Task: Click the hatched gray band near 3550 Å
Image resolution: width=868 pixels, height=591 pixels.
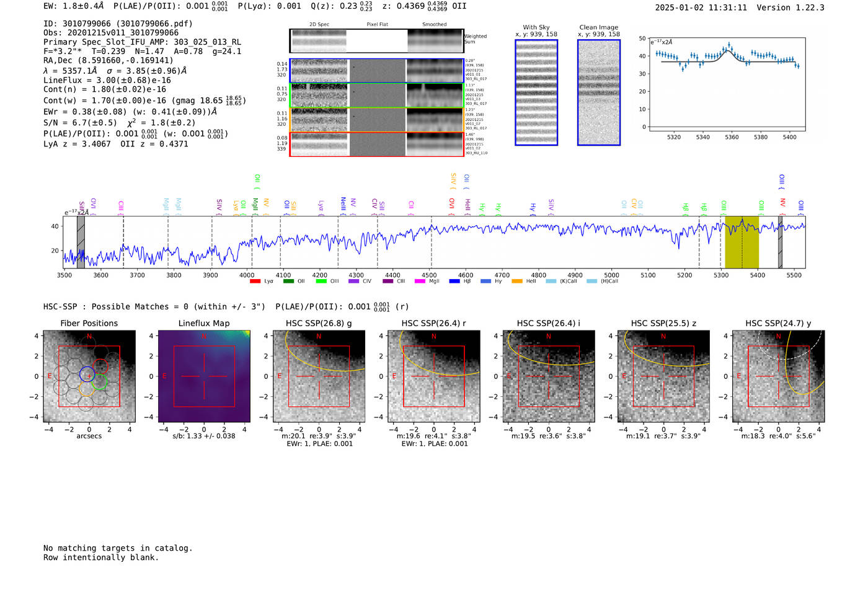Action: point(81,242)
